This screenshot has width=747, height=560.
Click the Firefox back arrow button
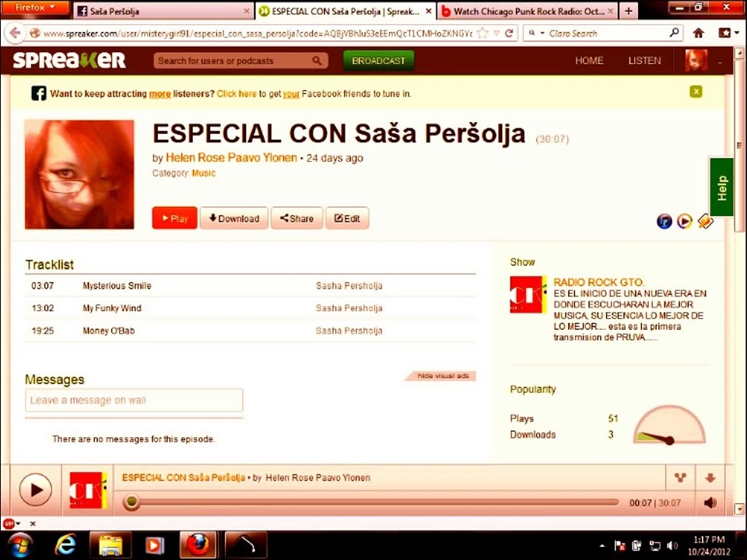[x=15, y=33]
